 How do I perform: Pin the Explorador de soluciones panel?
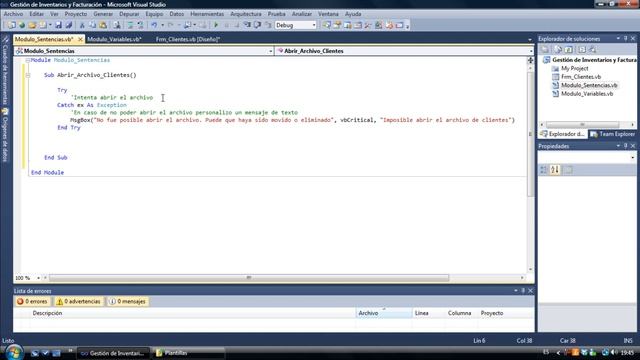625,39
